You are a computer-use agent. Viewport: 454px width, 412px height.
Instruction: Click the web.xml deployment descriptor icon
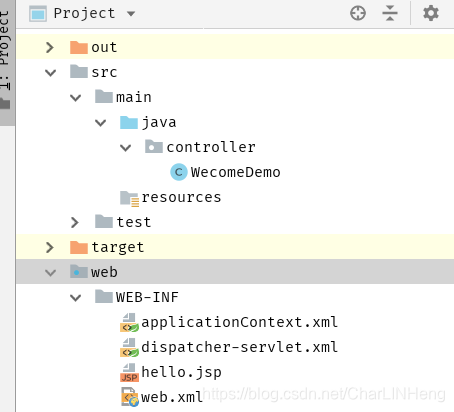[129, 397]
